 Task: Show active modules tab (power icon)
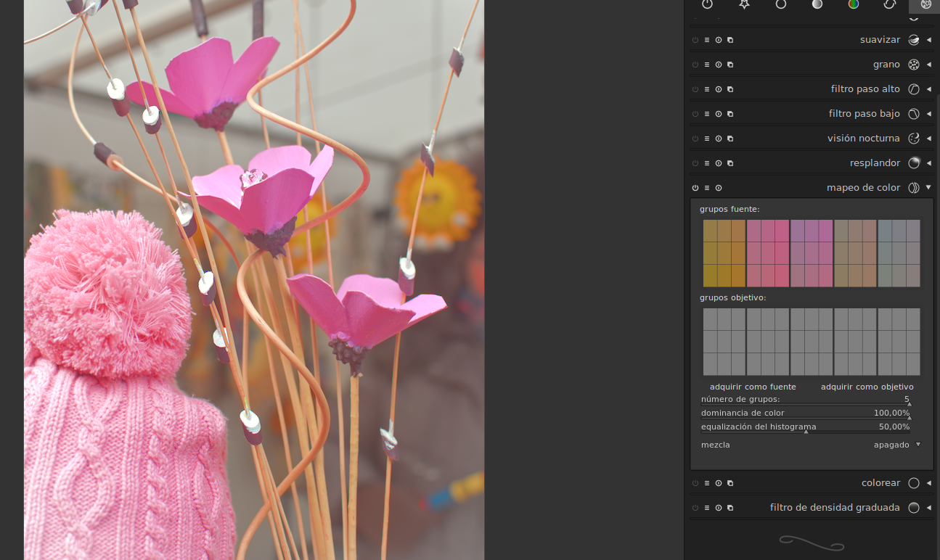point(708,4)
